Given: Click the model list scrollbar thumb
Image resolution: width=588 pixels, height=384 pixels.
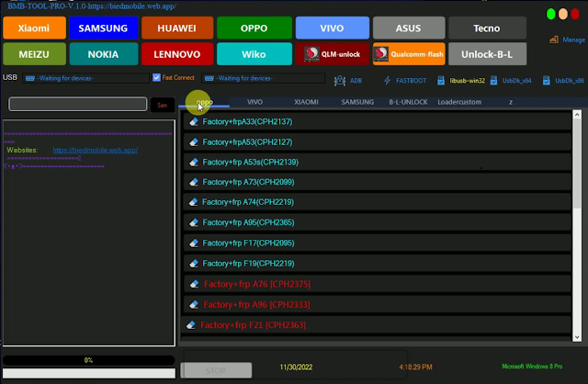Looking at the screenshot, I should pyautogui.click(x=577, y=164).
